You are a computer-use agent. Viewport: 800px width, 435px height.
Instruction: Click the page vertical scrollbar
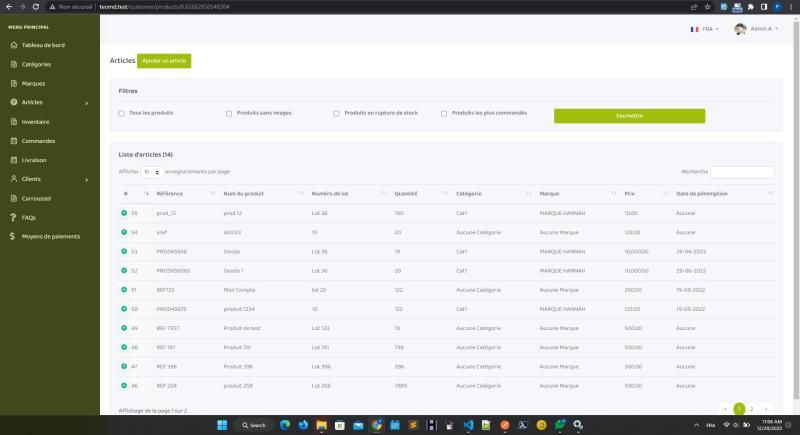click(796, 209)
